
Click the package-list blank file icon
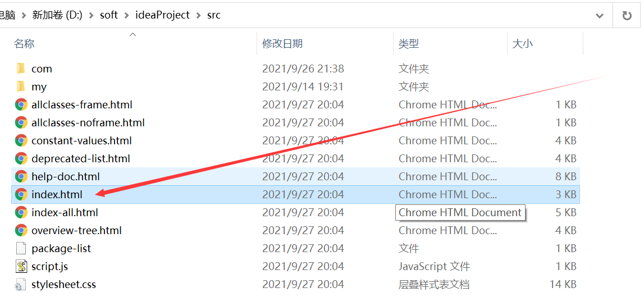click(x=21, y=248)
